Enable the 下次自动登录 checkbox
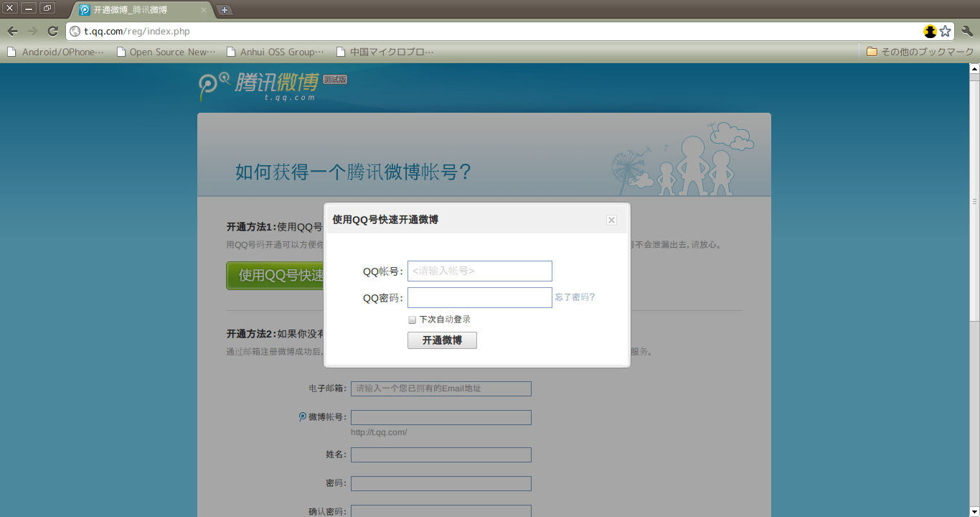 pyautogui.click(x=412, y=320)
